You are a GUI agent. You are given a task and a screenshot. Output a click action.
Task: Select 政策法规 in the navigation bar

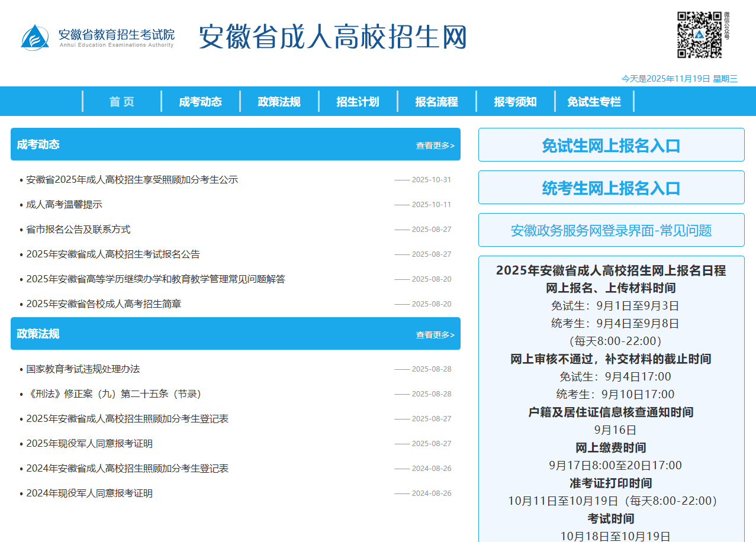pyautogui.click(x=279, y=102)
